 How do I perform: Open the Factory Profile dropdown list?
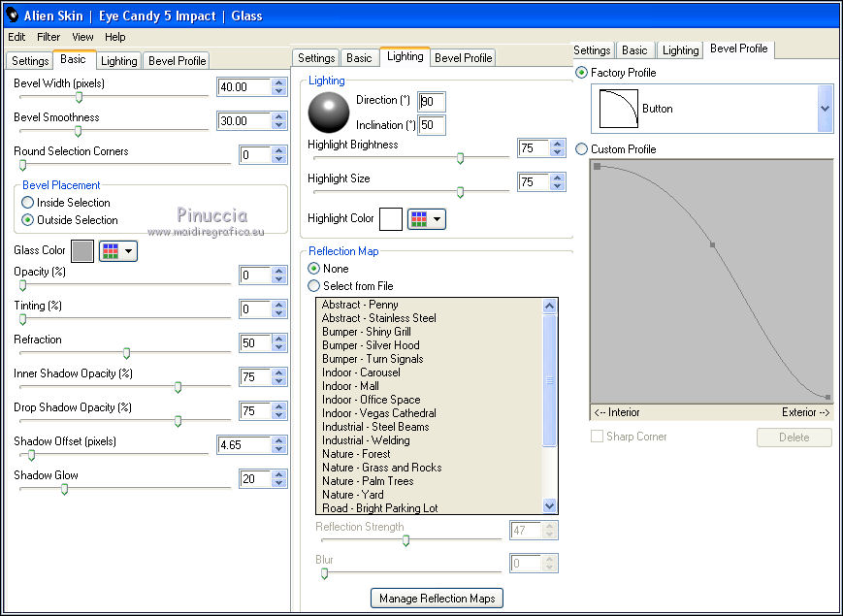click(x=825, y=109)
